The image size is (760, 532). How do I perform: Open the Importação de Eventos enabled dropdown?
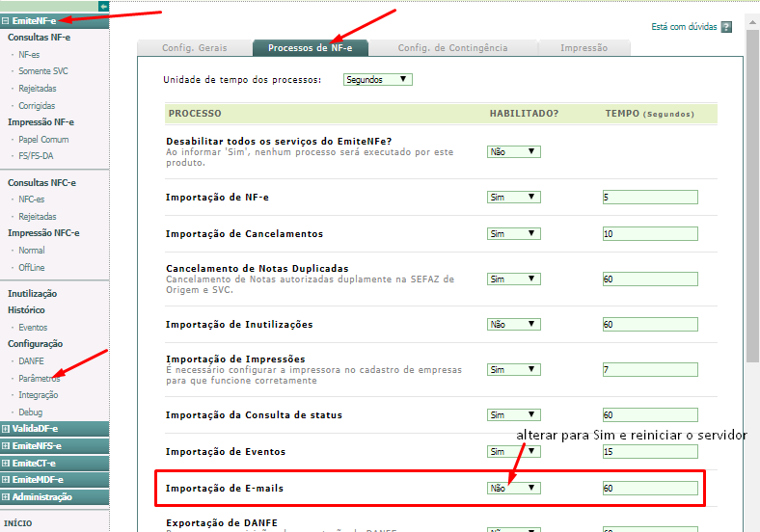[x=514, y=452]
